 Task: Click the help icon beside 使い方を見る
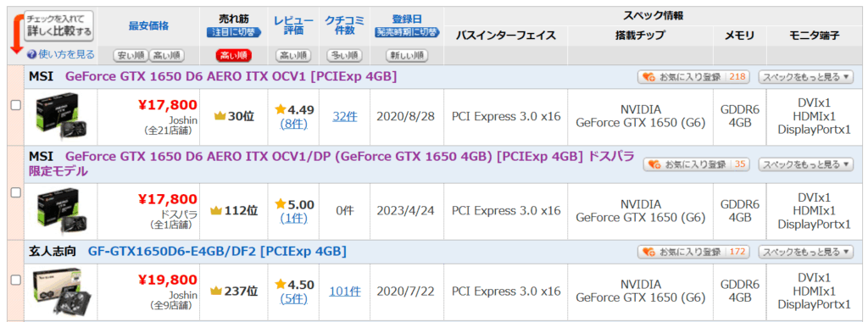pos(31,54)
